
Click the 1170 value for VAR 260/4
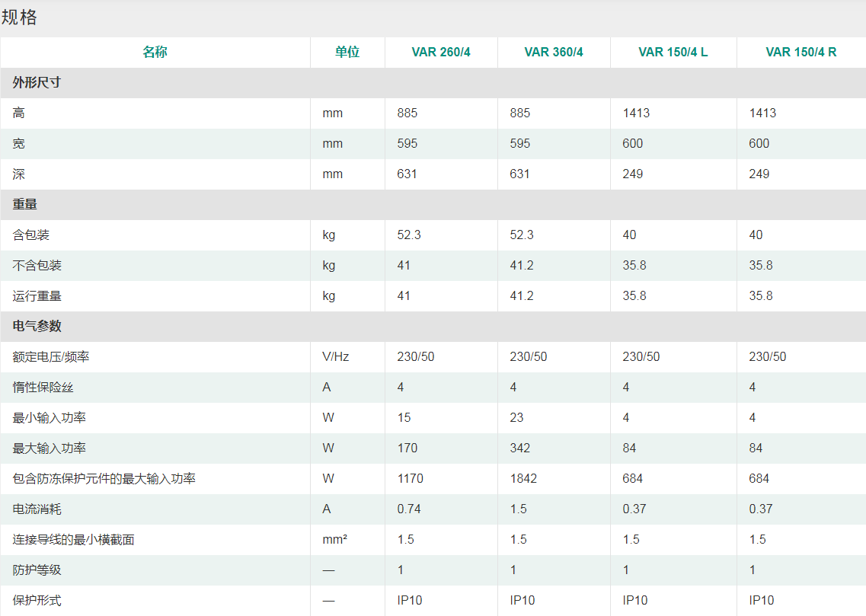point(410,479)
